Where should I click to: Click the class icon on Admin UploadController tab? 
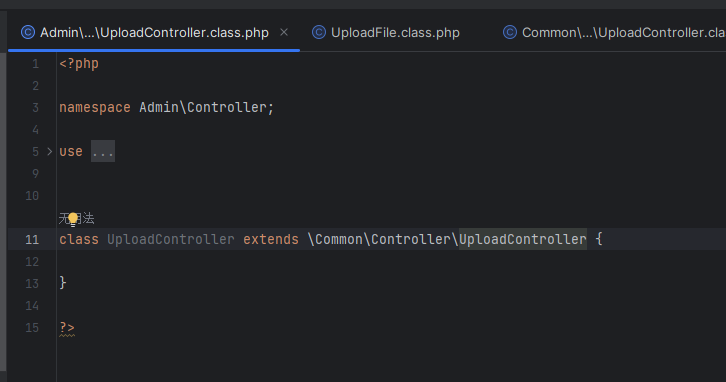tap(28, 32)
